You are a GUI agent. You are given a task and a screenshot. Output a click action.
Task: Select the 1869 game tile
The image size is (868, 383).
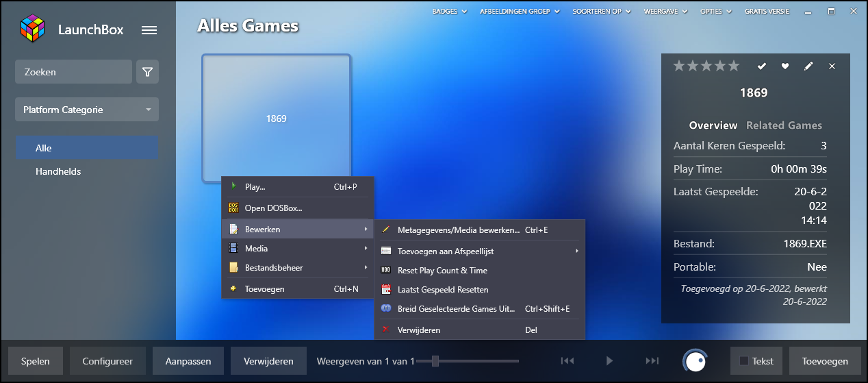pyautogui.click(x=277, y=119)
